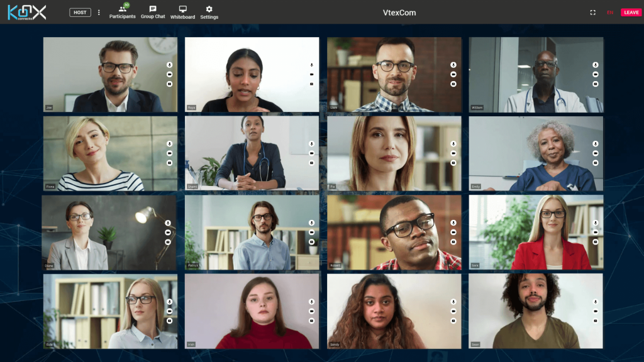
Task: Select Joe's video tile
Action: [110, 75]
